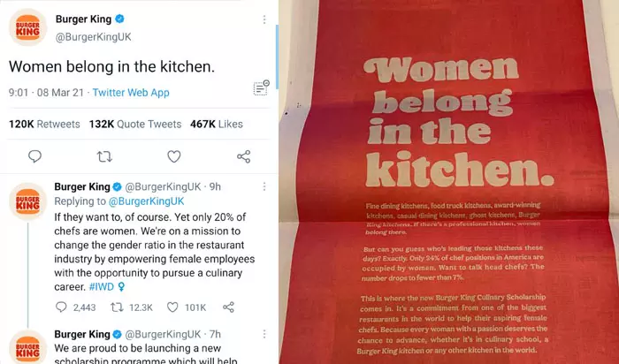Retweet the reply with 12.3K retweets
Screen dimensions: 619x364
[x=117, y=307]
